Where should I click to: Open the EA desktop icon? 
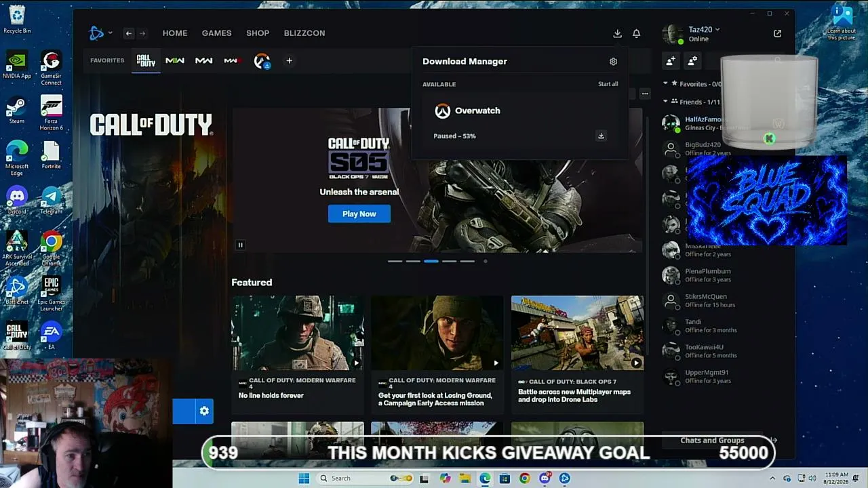(x=51, y=336)
